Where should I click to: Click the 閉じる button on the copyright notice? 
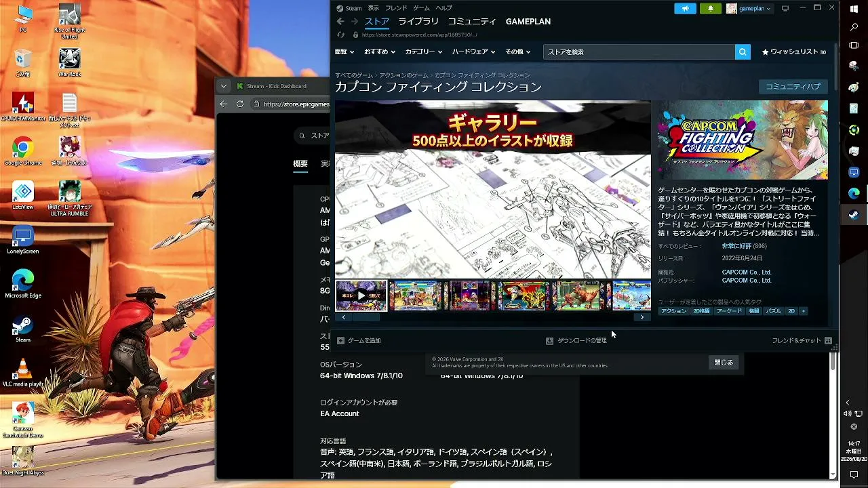pyautogui.click(x=724, y=363)
